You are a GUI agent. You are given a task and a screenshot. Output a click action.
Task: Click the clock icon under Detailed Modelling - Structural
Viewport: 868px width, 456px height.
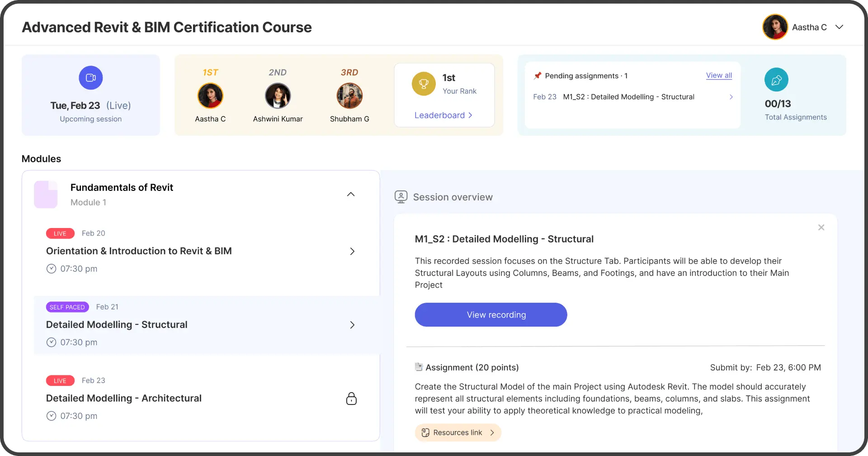click(52, 342)
